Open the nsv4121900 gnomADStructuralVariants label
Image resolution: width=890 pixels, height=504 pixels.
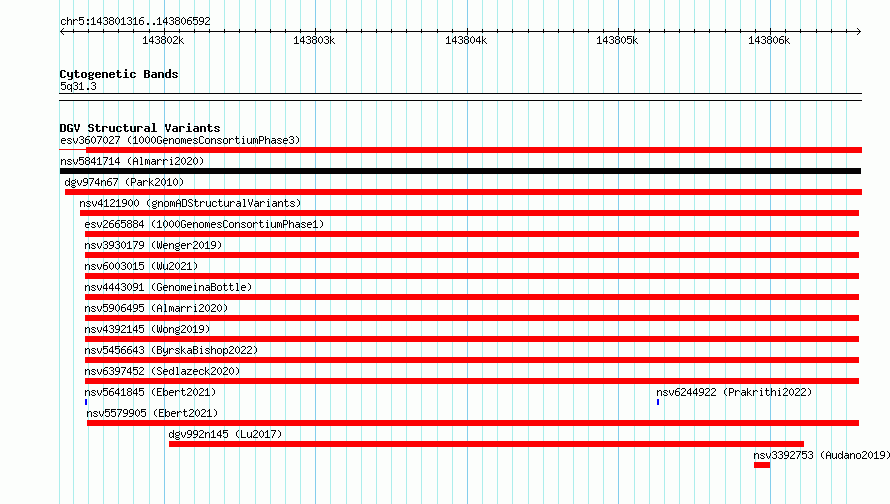pyautogui.click(x=190, y=203)
